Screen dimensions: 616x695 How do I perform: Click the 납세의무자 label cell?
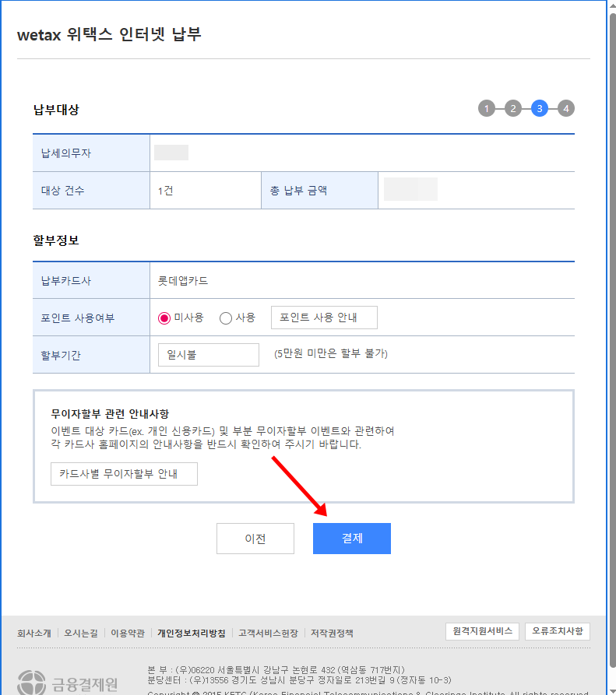[x=91, y=153]
